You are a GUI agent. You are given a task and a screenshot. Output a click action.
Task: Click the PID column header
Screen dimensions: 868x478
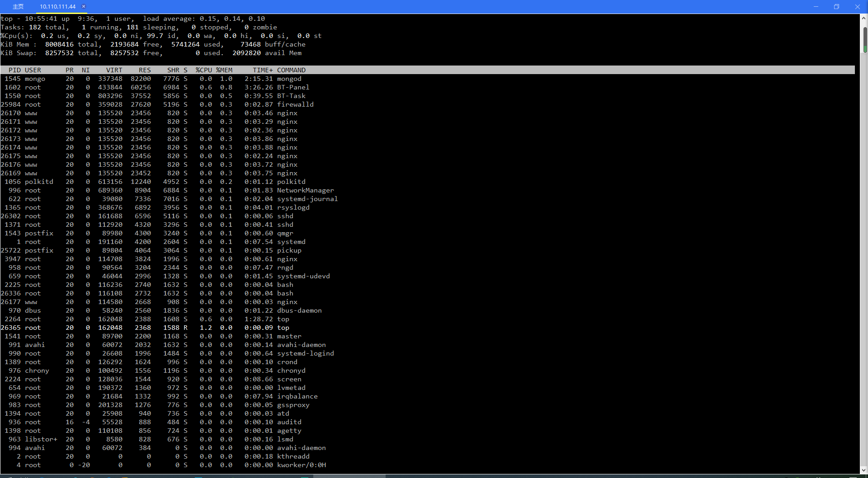tap(14, 70)
